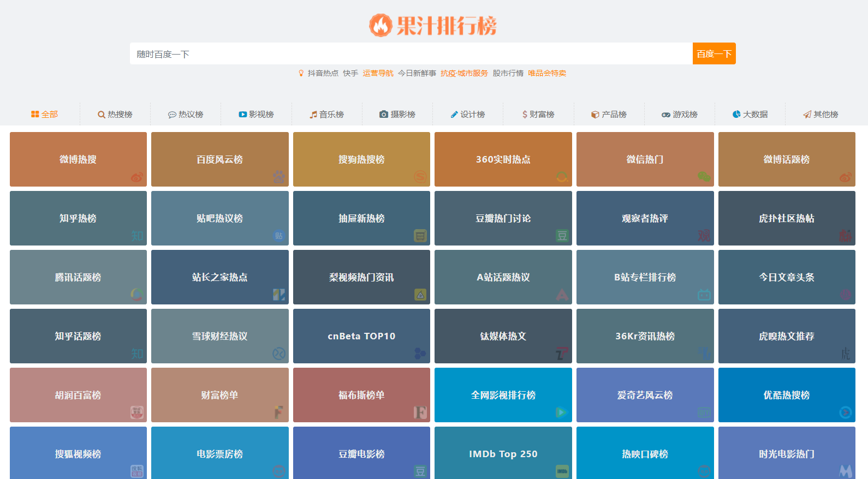Click the Tieba icon on 贴吧热议榜 card
The height and width of the screenshot is (479, 868).
click(x=279, y=236)
